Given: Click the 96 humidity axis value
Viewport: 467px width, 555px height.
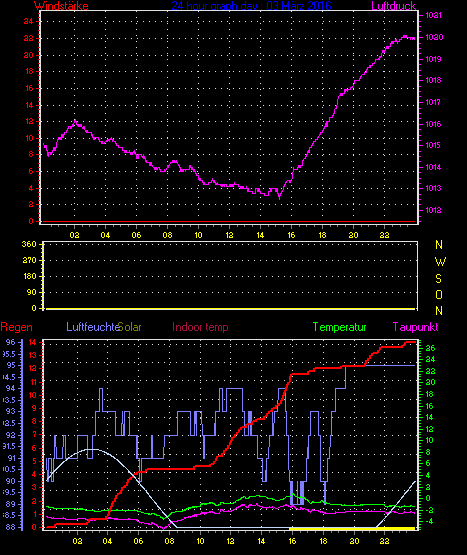Looking at the screenshot, I should pyautogui.click(x=11, y=342).
